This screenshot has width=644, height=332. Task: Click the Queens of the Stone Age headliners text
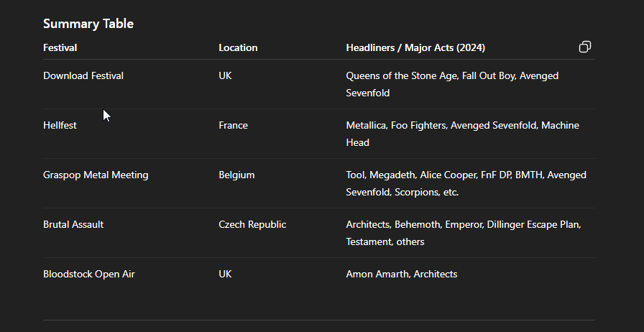coord(452,84)
